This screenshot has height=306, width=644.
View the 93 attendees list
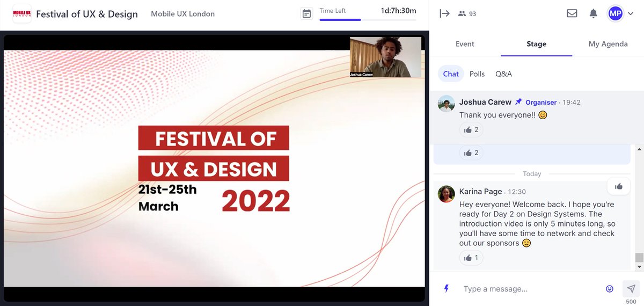pos(467,14)
